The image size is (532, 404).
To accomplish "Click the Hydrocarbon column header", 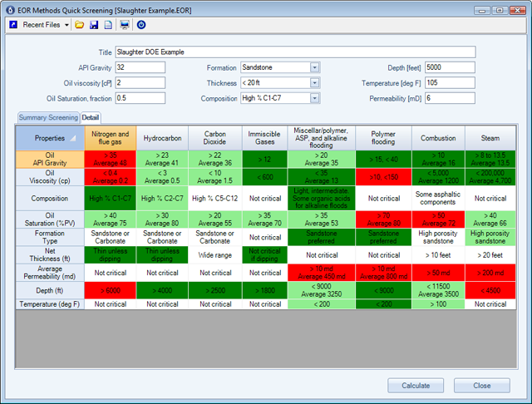I will pos(162,138).
